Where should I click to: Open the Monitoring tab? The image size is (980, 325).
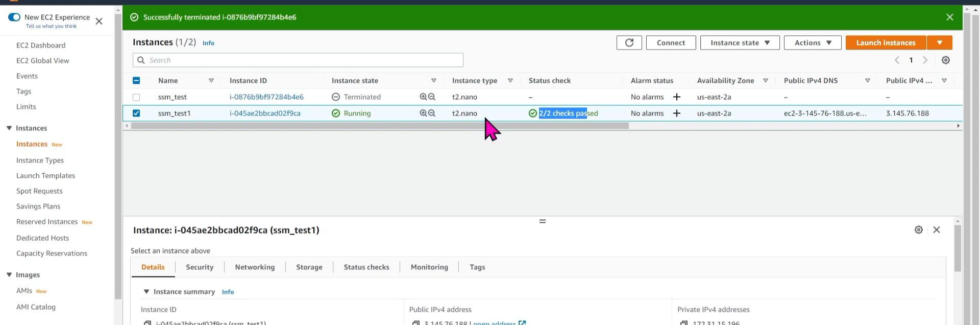429,267
